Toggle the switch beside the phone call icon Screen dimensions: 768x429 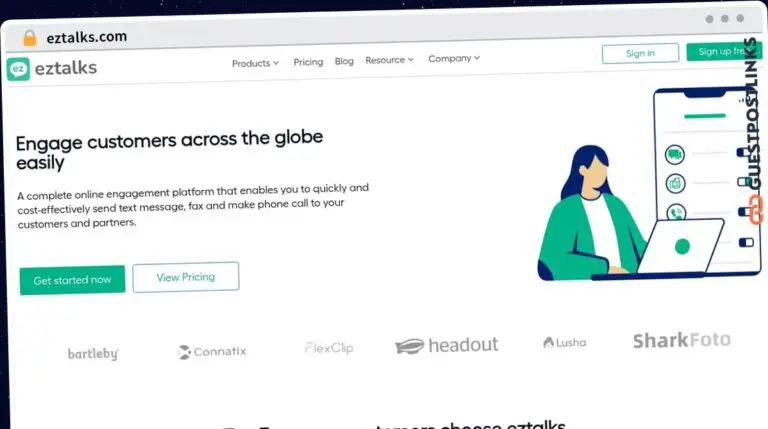pos(745,212)
